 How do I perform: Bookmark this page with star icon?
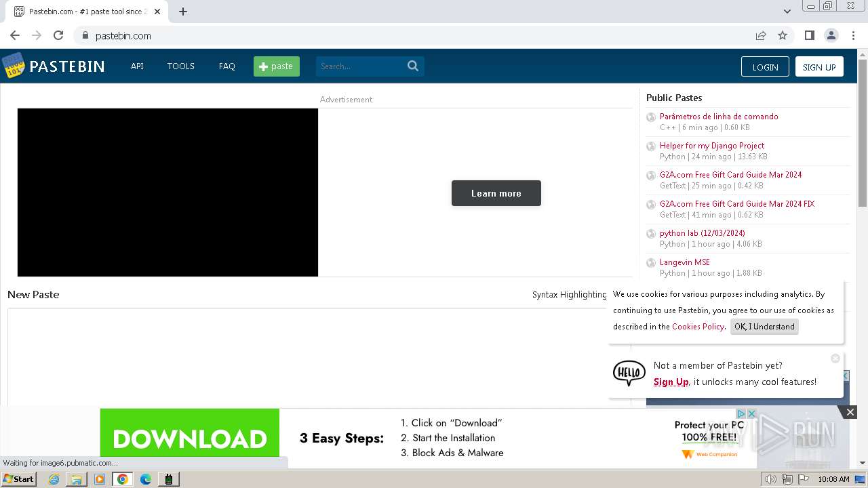[783, 35]
